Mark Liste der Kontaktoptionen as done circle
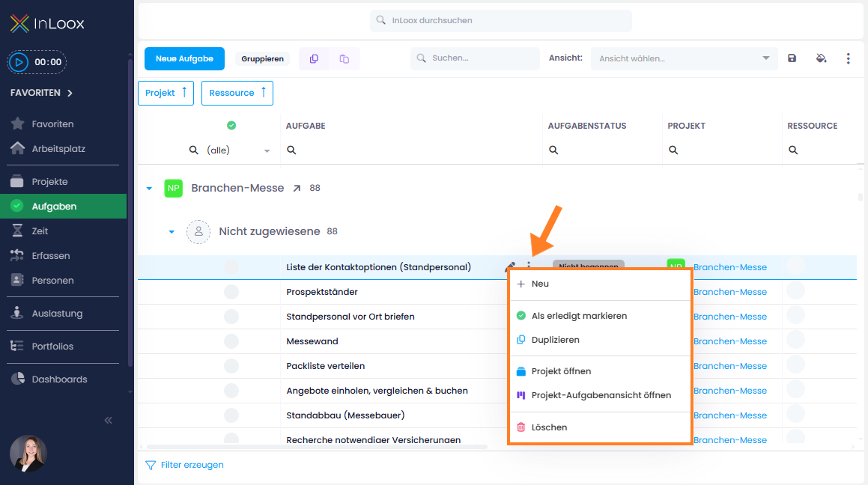This screenshot has width=868, height=485. [231, 267]
